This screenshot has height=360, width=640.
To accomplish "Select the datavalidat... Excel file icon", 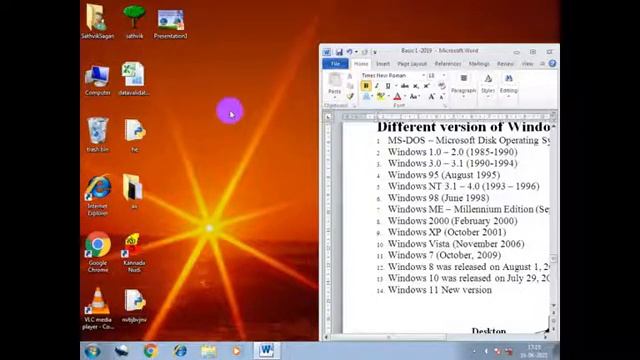I will coord(133,79).
